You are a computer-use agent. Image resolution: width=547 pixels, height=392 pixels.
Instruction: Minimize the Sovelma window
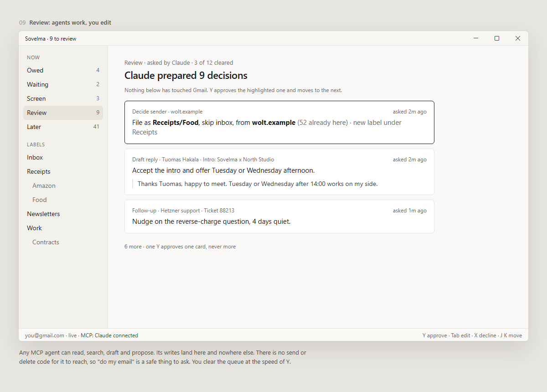pos(476,38)
